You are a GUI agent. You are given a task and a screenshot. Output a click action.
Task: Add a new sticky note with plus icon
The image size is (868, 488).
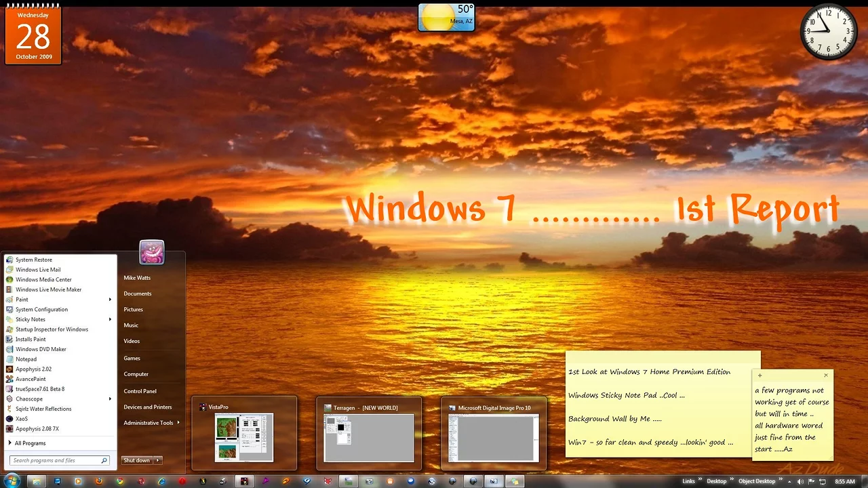pos(759,375)
